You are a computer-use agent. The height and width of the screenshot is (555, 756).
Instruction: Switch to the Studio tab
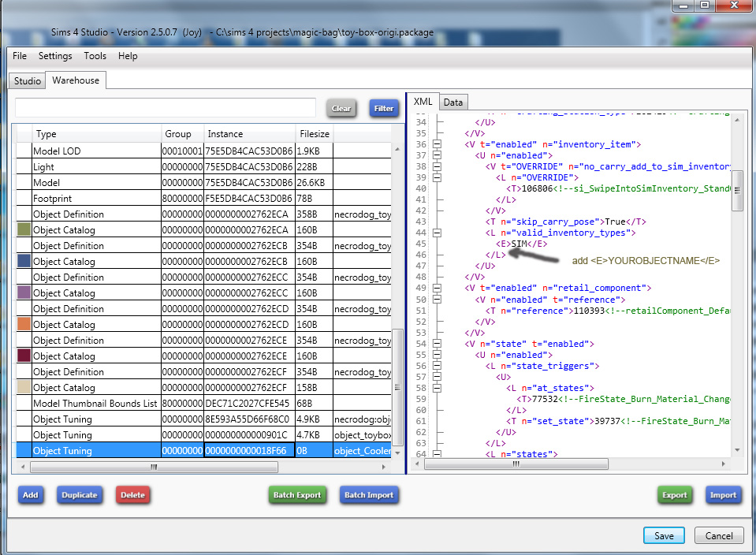(x=28, y=81)
